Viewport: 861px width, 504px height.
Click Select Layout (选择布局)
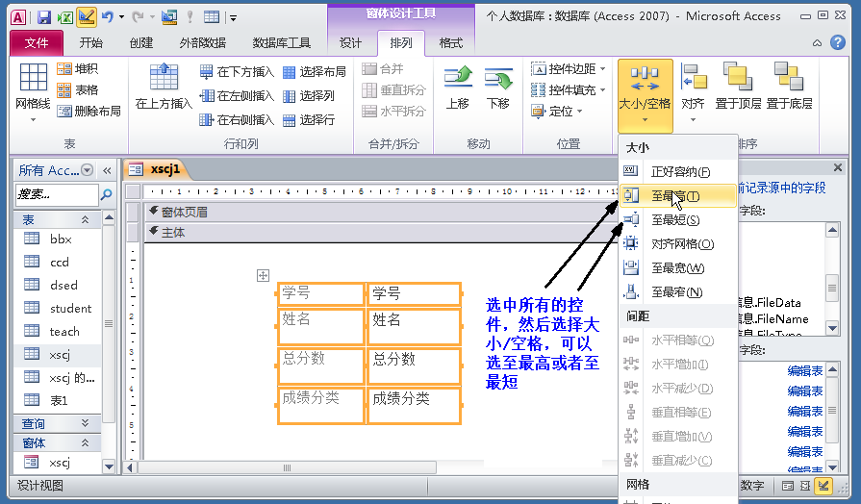(x=314, y=71)
